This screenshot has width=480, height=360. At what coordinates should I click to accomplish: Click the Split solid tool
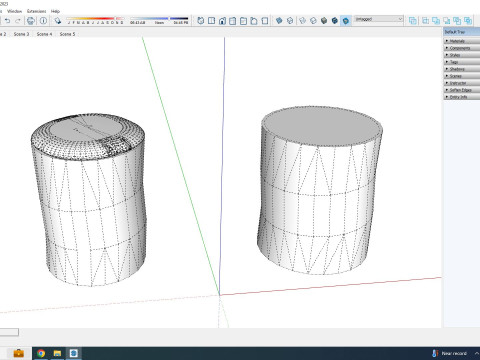click(468, 21)
